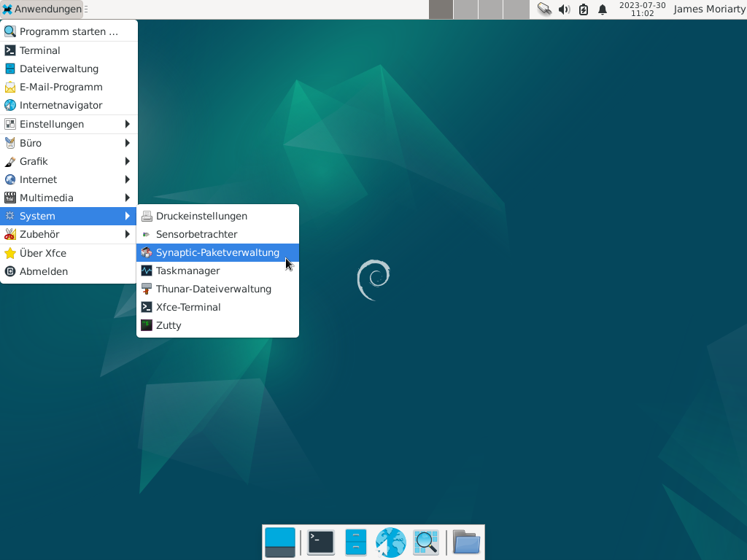Switch to the second workspace

[x=465, y=9]
